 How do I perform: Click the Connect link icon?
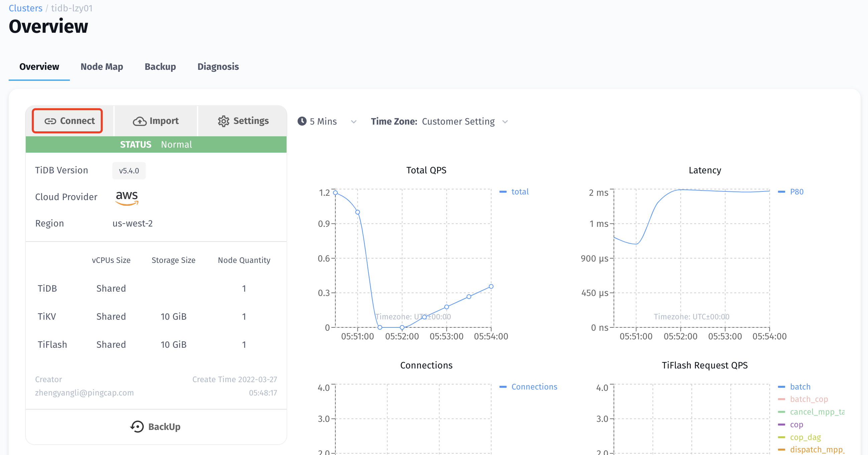[50, 121]
